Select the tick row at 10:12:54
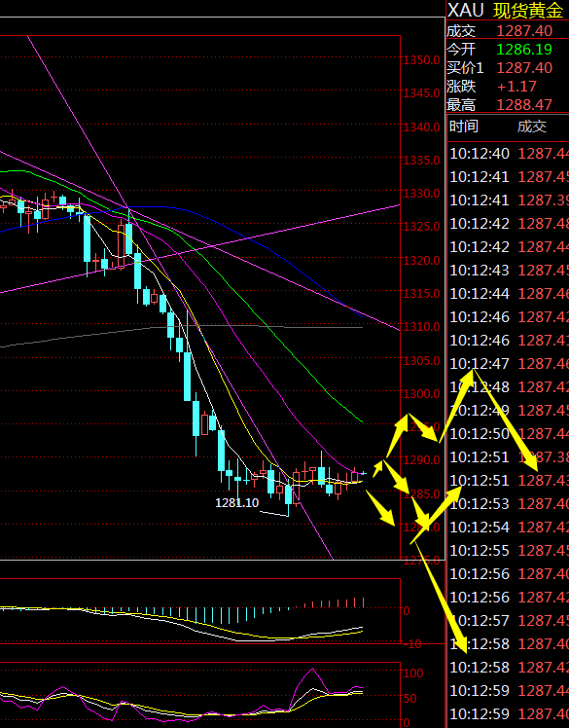Viewport: 569px width, 728px height. point(509,528)
